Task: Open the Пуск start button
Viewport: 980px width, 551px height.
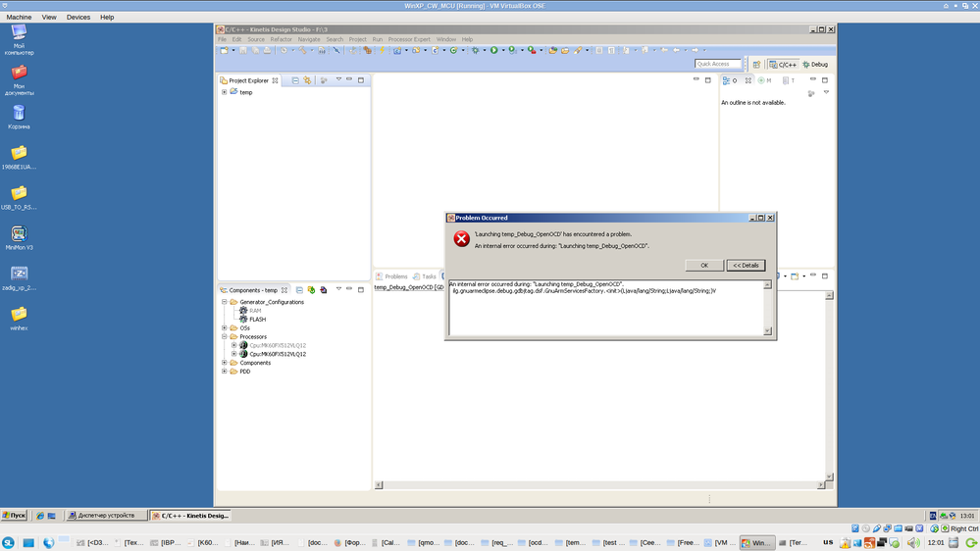Action: (x=14, y=516)
